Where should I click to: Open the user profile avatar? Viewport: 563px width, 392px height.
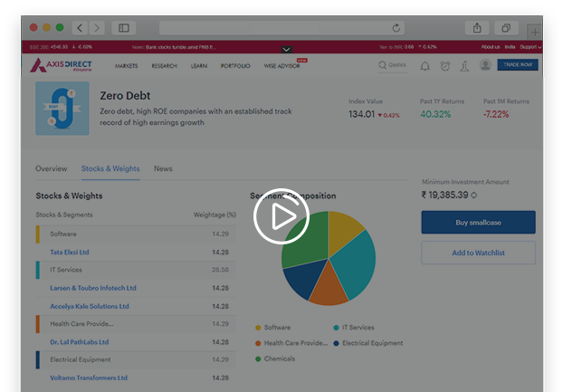point(485,65)
